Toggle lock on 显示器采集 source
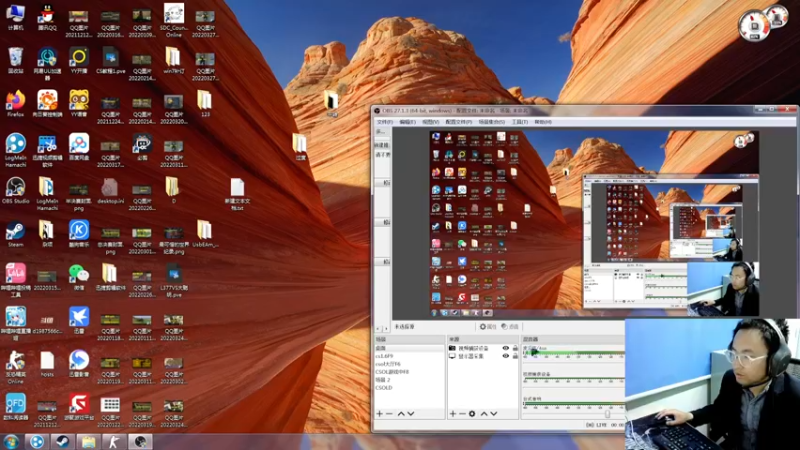Image resolution: width=800 pixels, height=450 pixels. tap(515, 356)
